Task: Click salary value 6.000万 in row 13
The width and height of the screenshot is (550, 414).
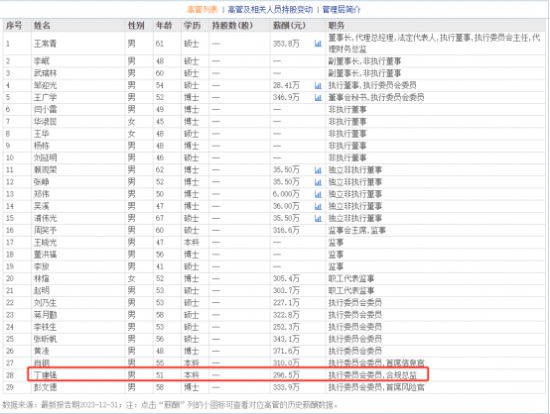Action: click(x=286, y=194)
